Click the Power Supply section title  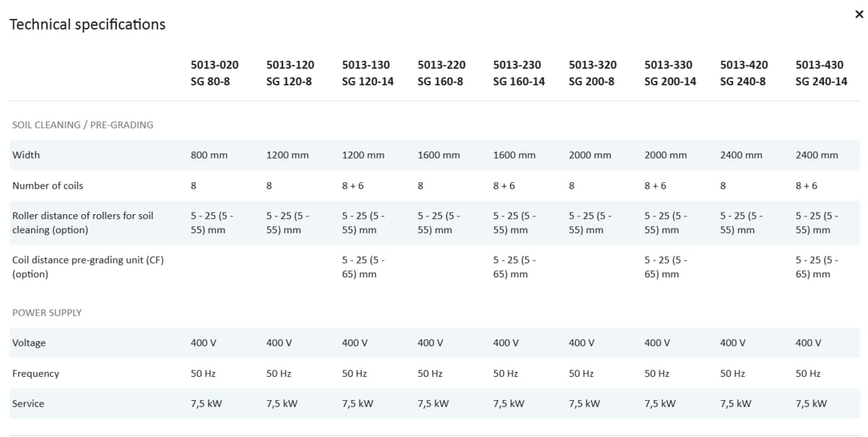click(x=47, y=313)
